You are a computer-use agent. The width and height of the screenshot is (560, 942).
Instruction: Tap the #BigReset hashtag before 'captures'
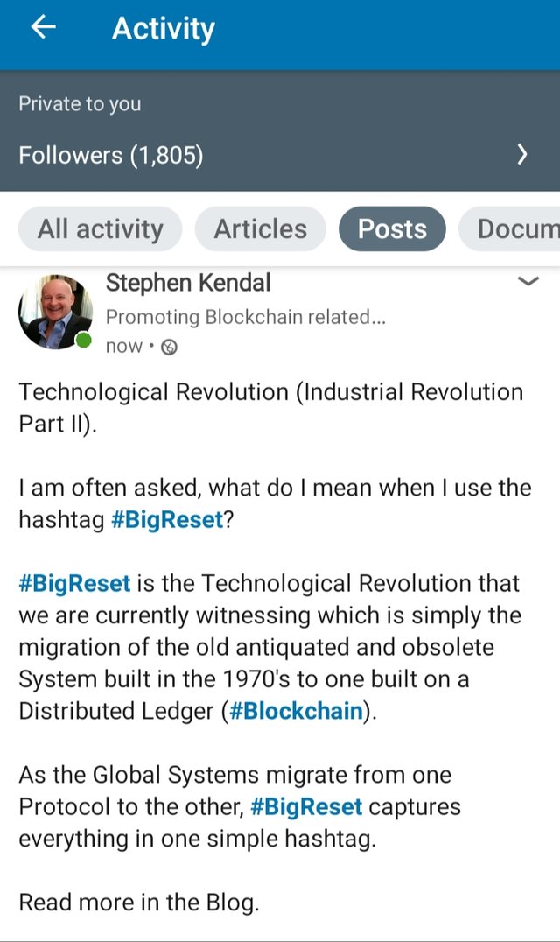(x=306, y=805)
